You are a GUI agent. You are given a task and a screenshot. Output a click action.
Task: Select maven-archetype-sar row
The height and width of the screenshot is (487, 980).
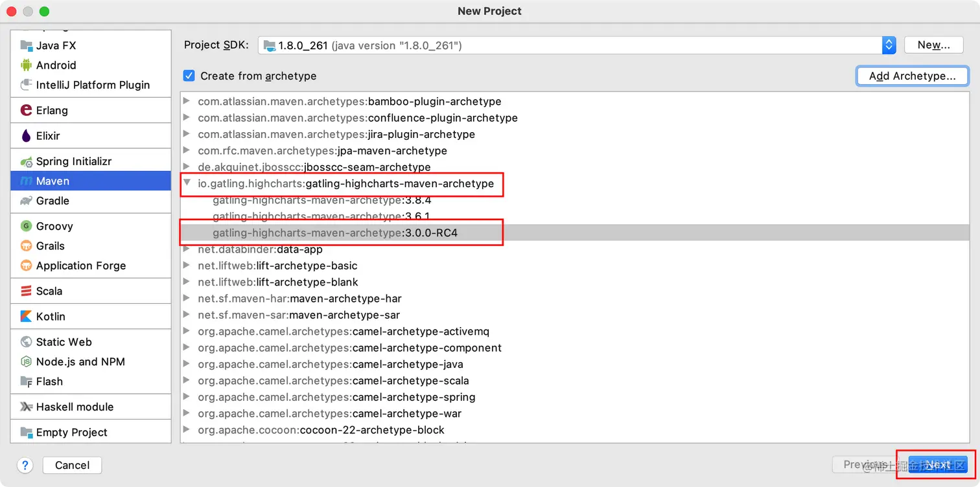[575, 315]
